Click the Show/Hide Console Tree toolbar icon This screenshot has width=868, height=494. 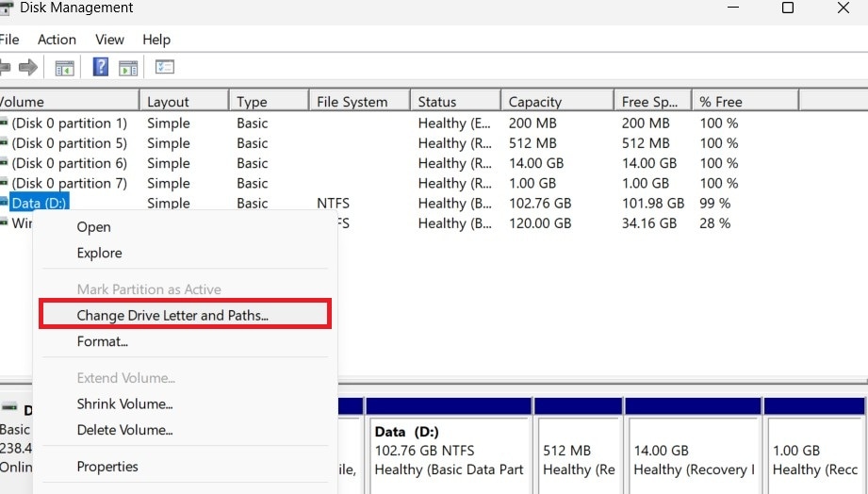tap(65, 68)
